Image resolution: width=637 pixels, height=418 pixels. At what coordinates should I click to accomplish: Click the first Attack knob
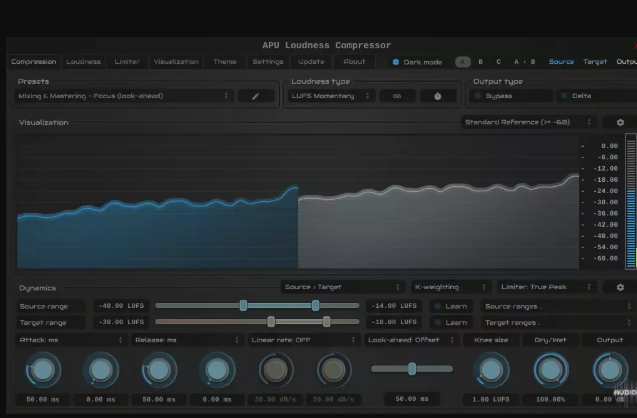pyautogui.click(x=43, y=371)
